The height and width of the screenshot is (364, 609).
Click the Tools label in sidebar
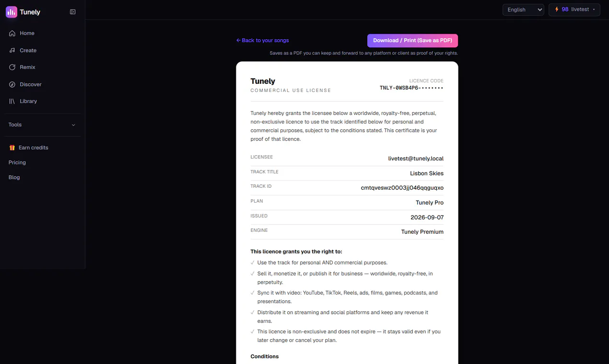click(15, 125)
